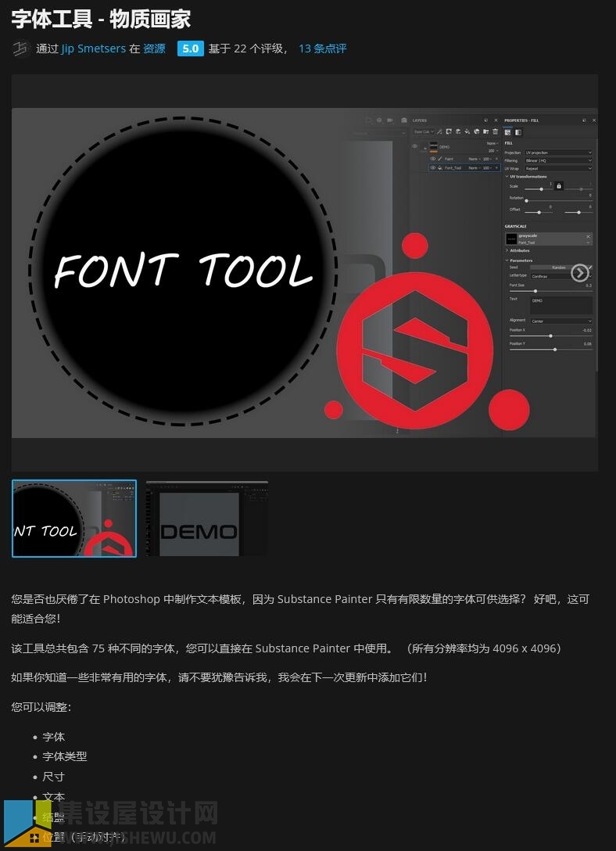The width and height of the screenshot is (616, 851).
Task: Open the large FONT TOOL preview image
Action: [305, 273]
